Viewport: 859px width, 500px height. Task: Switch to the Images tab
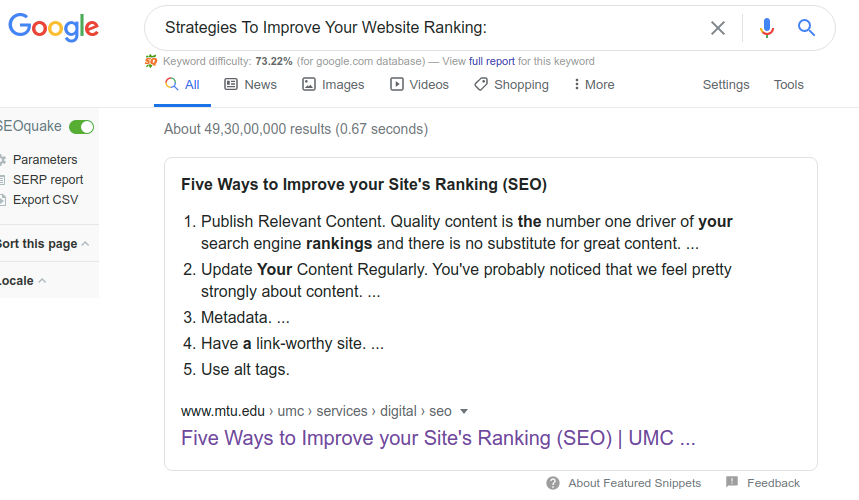pos(333,85)
